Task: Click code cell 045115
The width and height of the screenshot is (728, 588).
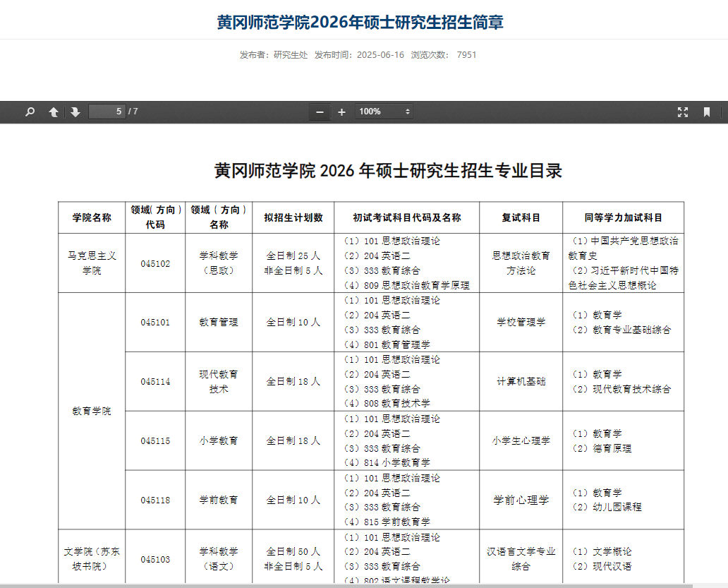Action: coord(155,440)
